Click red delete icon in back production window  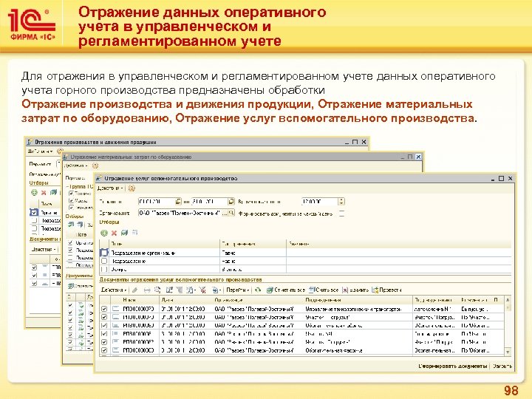[x=44, y=193]
